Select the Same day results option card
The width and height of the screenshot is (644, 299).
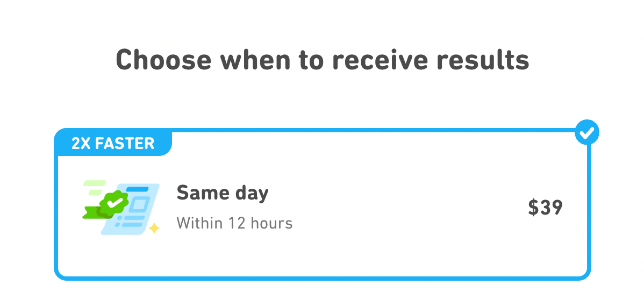coord(323,204)
